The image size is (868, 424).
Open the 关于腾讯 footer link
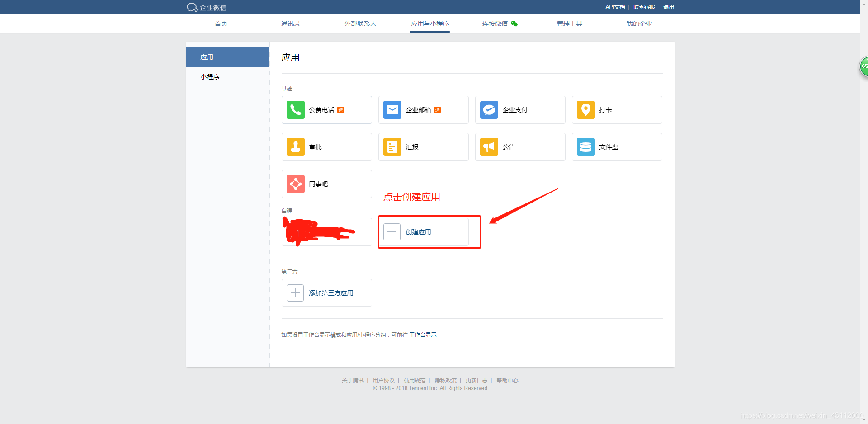(x=353, y=381)
